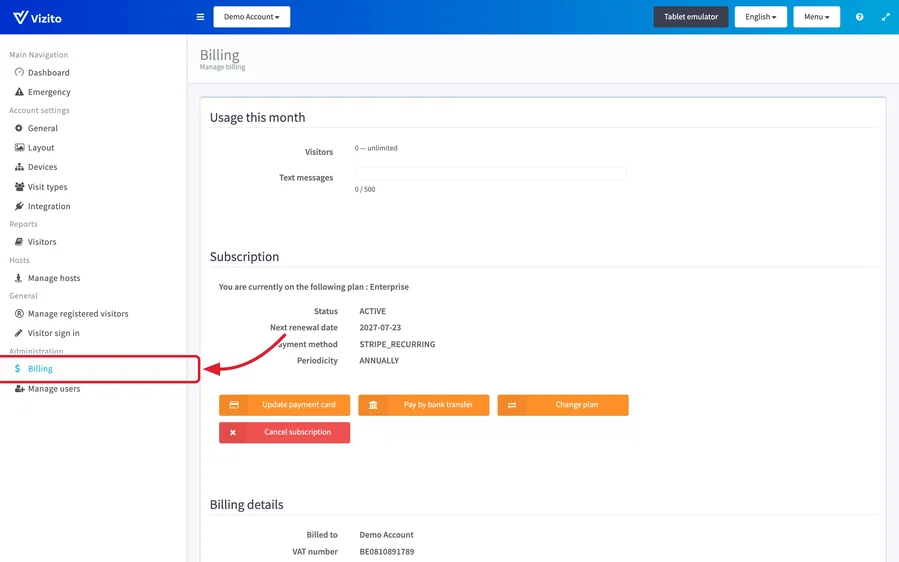This screenshot has height=562, width=899.
Task: Click the Tablet emulator button
Action: [x=691, y=17]
